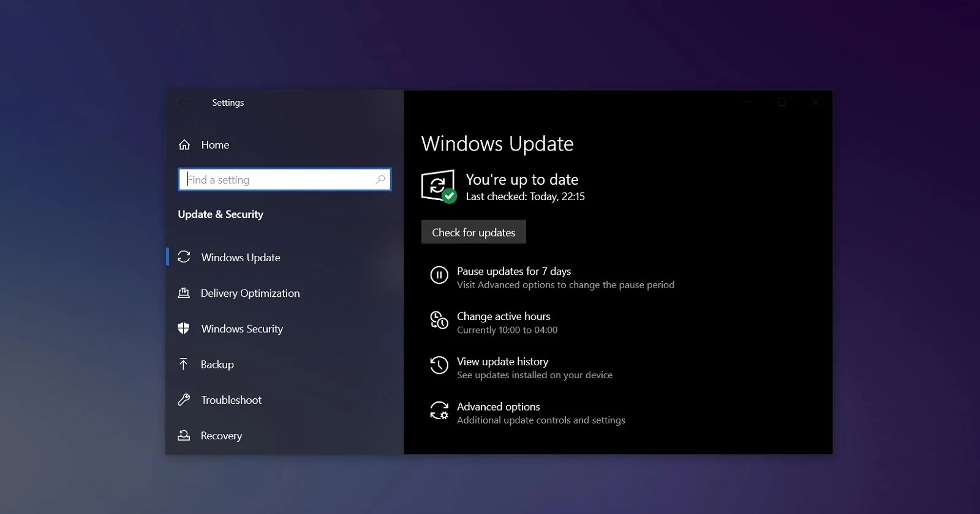
Task: Click the Update & Security section heading
Action: click(221, 214)
